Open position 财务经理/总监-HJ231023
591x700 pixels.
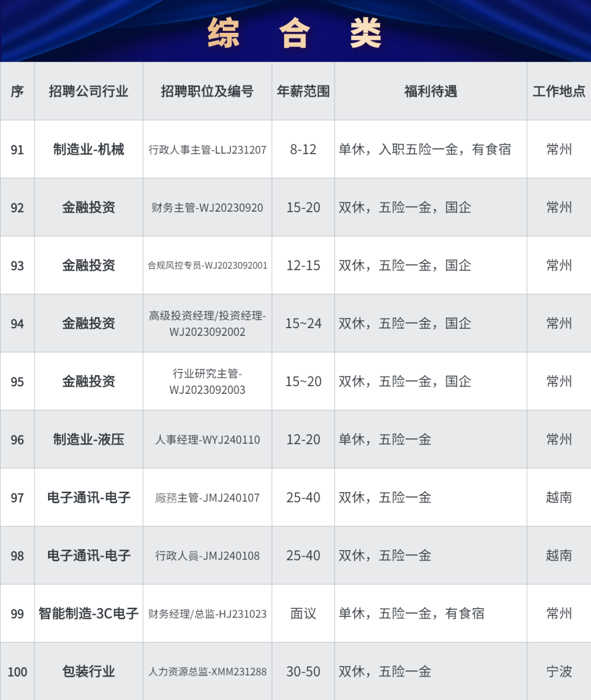(x=207, y=614)
